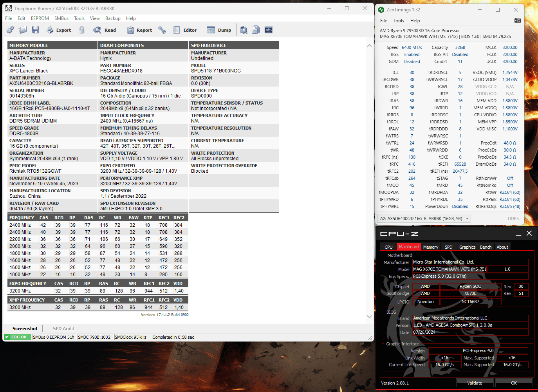This screenshot has width=538, height=392.
Task: Open the Tools menu in Thaiphoon Burner
Action: tap(79, 18)
